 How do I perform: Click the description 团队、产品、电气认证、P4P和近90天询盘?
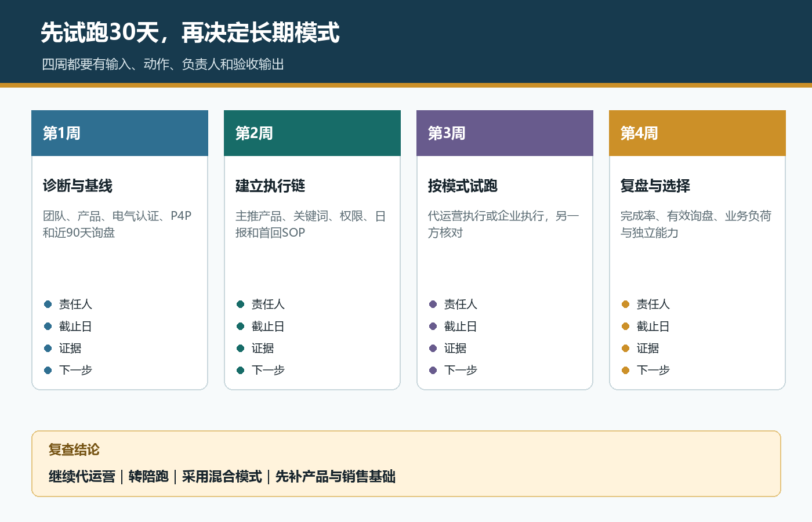[117, 224]
